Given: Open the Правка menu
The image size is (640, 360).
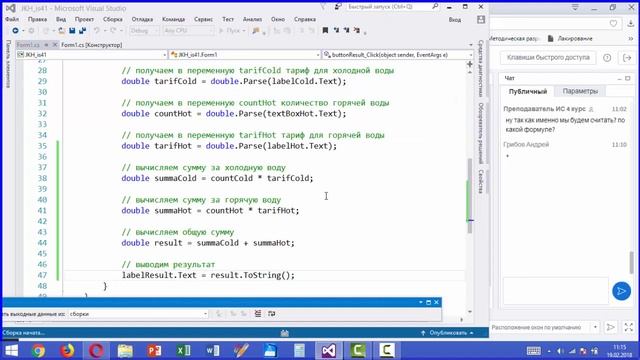Looking at the screenshot, I should [x=37, y=19].
